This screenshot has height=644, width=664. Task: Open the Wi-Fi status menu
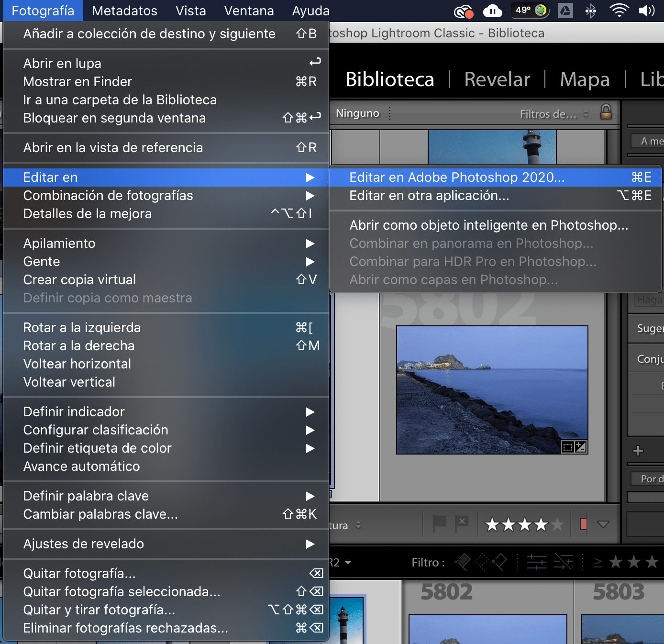click(619, 11)
